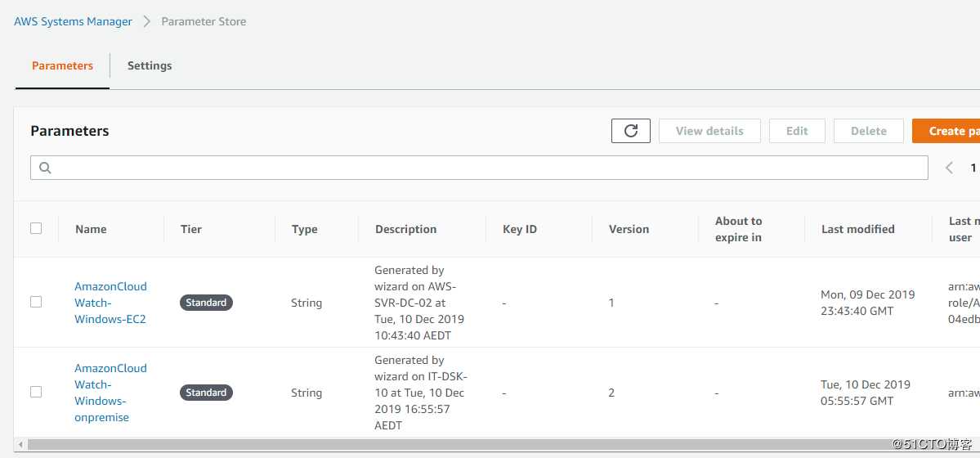Viewport: 980px width, 458px height.
Task: Click Mon, 09 Dec 2019 modified date
Action: pyautogui.click(x=867, y=303)
